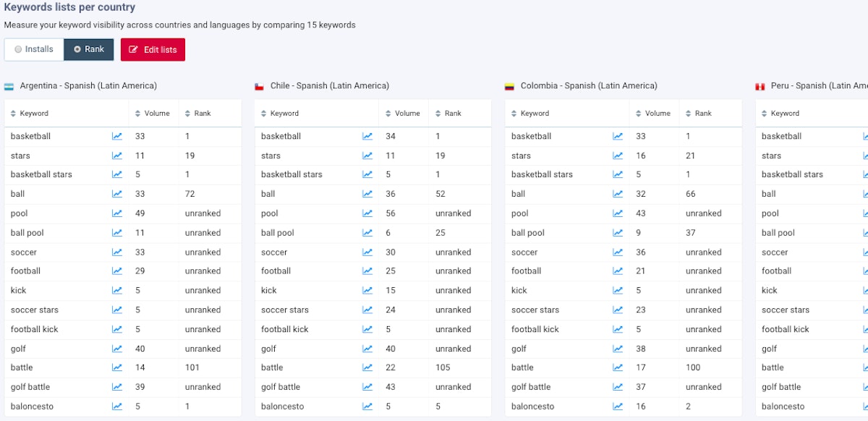Sort Argentina table by Volume column
The height and width of the screenshot is (421, 868).
coord(153,114)
